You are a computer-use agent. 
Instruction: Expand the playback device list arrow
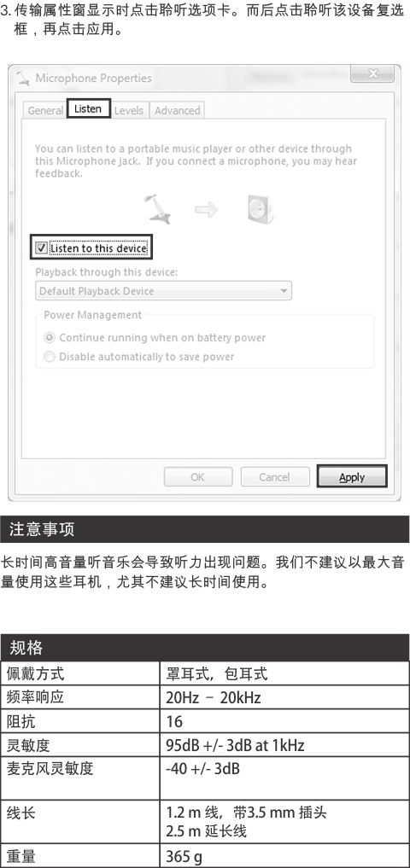tap(284, 291)
